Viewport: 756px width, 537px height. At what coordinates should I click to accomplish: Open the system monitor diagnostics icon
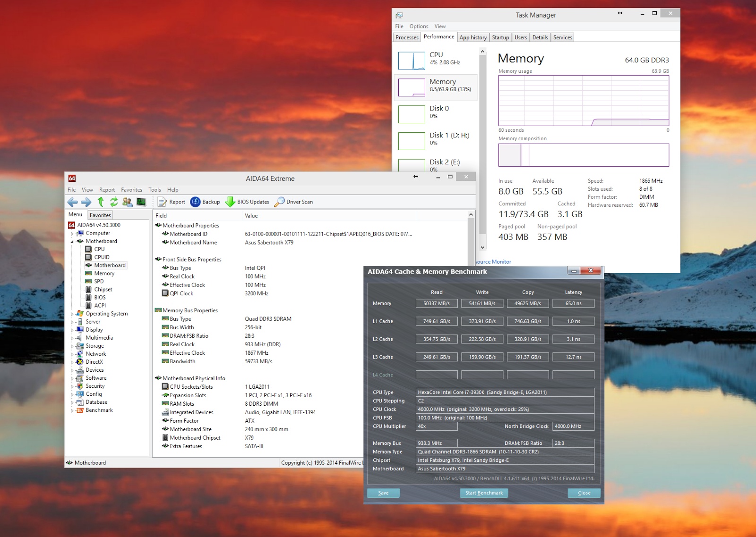[x=141, y=202]
